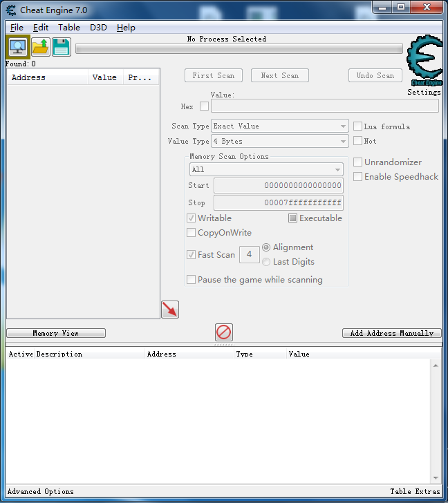Image resolution: width=448 pixels, height=503 pixels.
Task: Toggle the Hex checkbox
Action: pyautogui.click(x=204, y=106)
